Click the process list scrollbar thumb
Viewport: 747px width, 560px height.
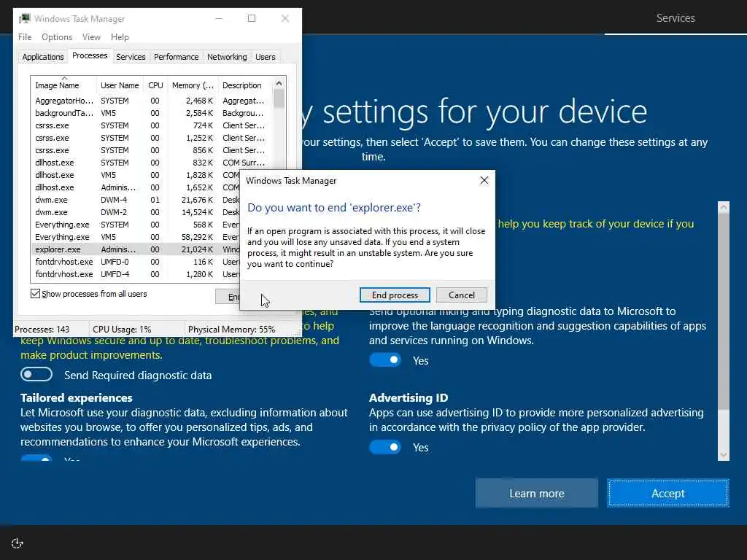coord(279,98)
